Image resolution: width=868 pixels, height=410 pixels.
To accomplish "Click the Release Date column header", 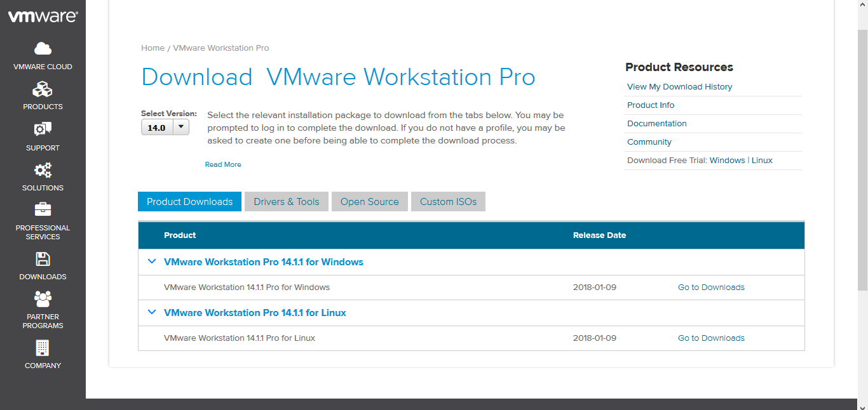I will click(x=599, y=235).
